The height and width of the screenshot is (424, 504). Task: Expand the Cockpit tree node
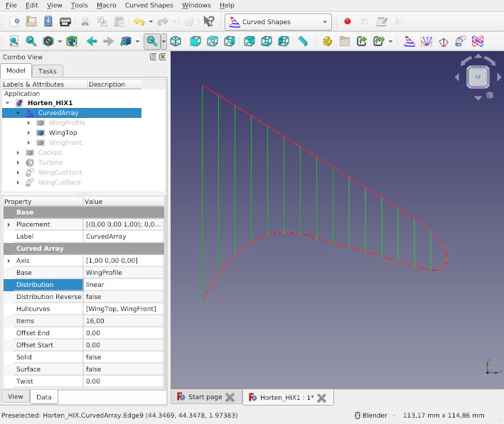coord(18,153)
